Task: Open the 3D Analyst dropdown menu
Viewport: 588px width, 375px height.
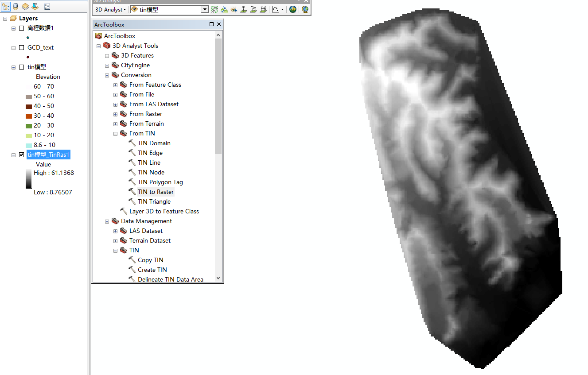Action: click(x=111, y=9)
